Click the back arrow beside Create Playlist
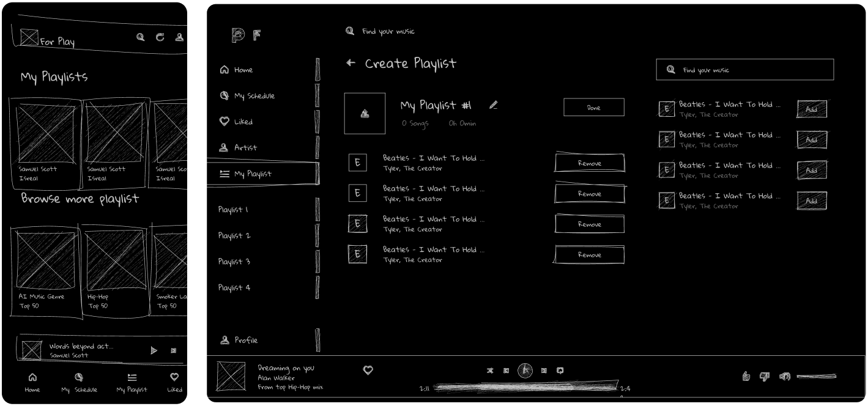Image resolution: width=868 pixels, height=406 pixels. pos(351,63)
